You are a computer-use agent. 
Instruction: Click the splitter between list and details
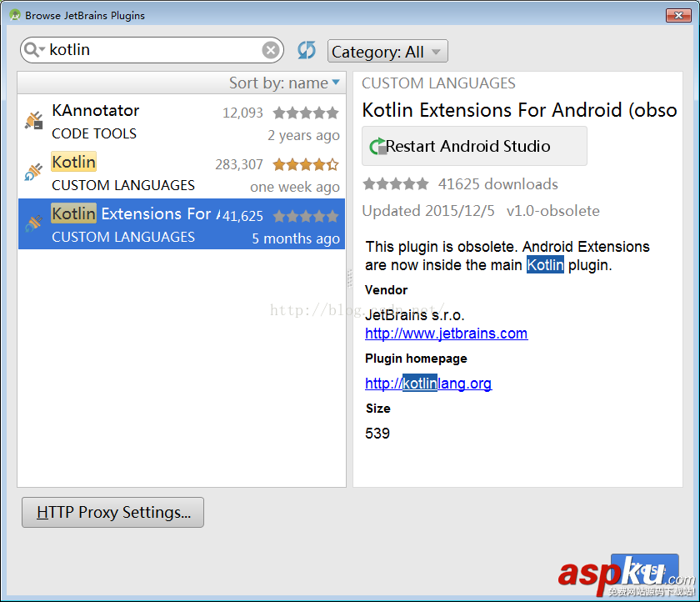[x=349, y=279]
